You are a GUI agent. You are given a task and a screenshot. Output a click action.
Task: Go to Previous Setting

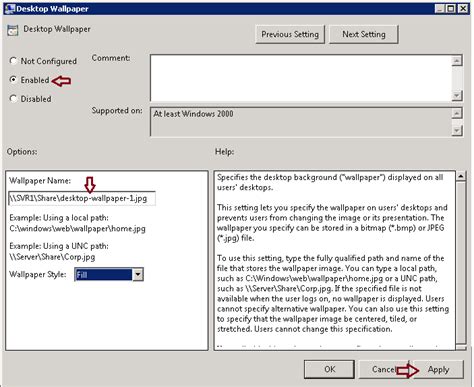[290, 34]
